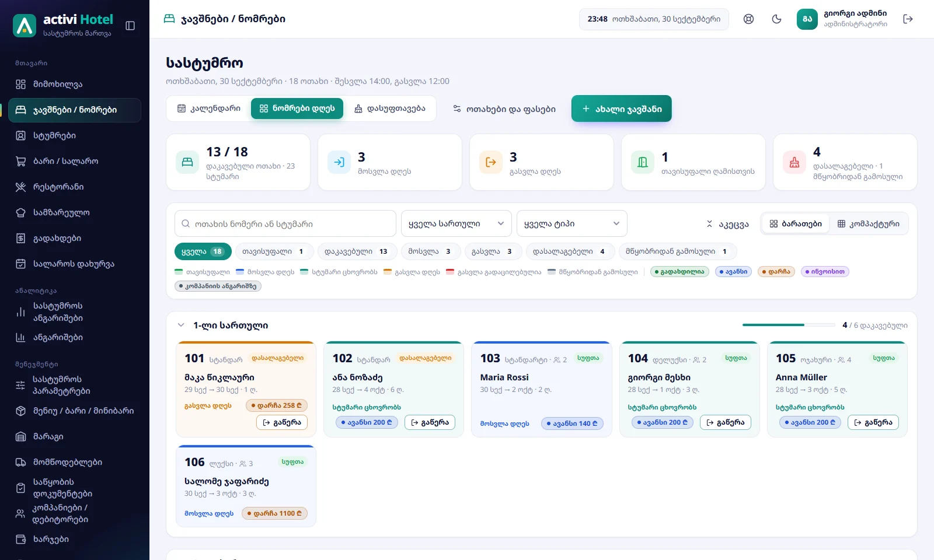Open ბარი / სალარო cart icon
Viewport: 934px width, 560px height.
21,161
